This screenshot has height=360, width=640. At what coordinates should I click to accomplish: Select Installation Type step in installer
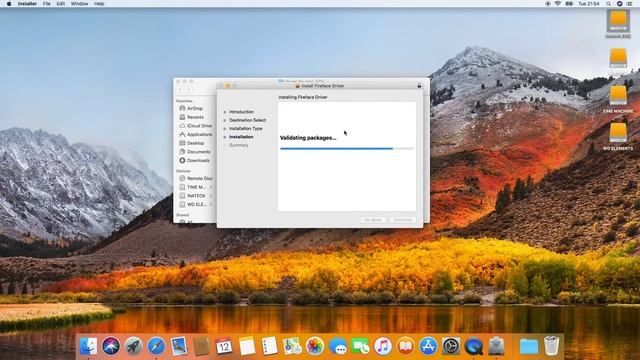click(245, 129)
